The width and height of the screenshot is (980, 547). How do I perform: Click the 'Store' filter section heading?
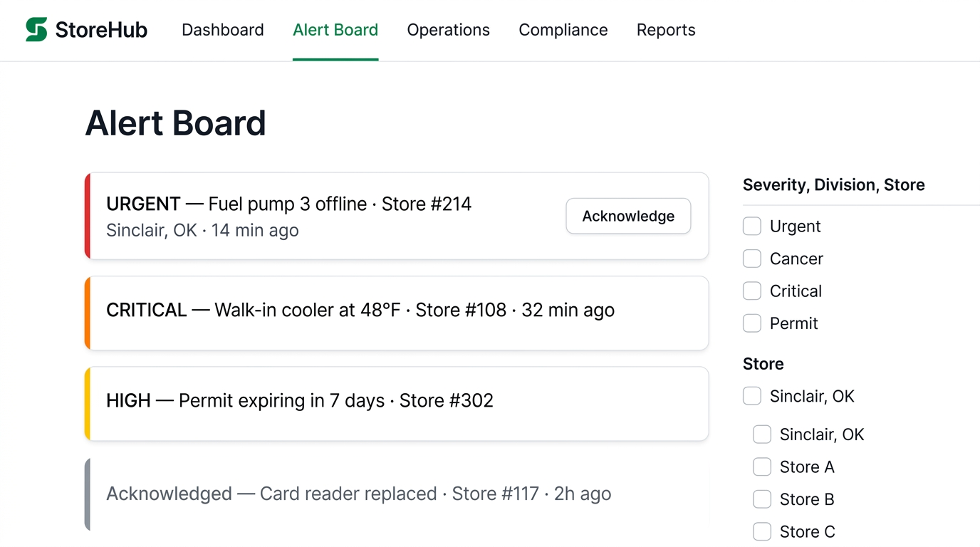[x=763, y=364]
